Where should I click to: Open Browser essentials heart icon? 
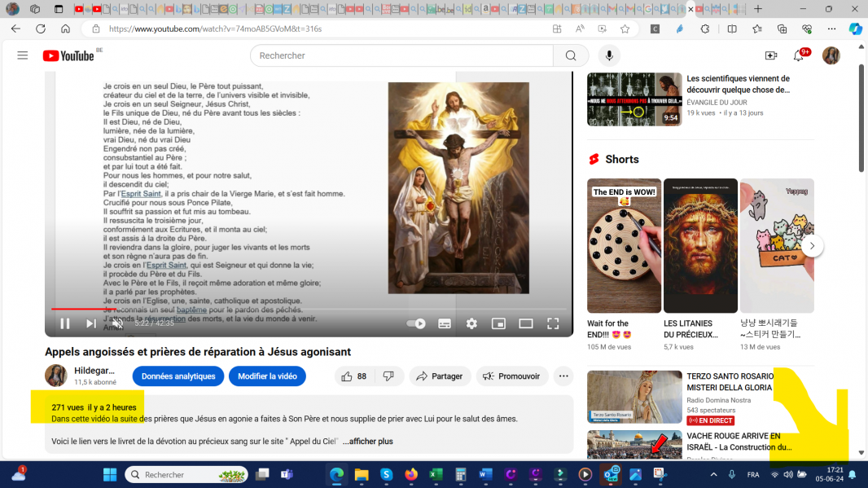tap(807, 29)
